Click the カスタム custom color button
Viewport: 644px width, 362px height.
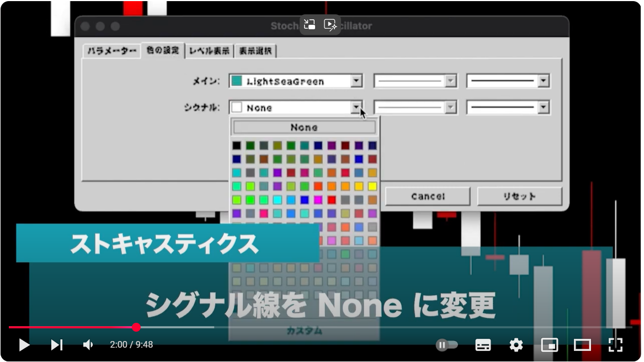coord(304,331)
